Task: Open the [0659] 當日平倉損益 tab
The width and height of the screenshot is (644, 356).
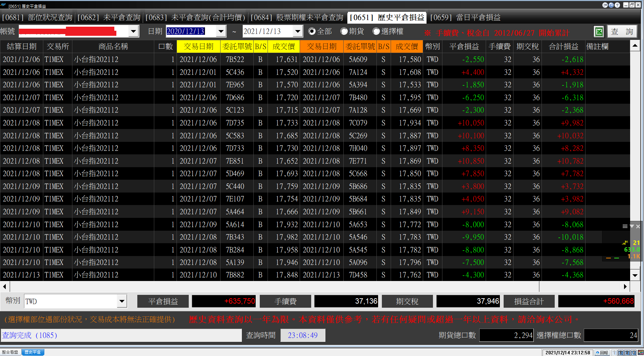Action: pyautogui.click(x=465, y=18)
